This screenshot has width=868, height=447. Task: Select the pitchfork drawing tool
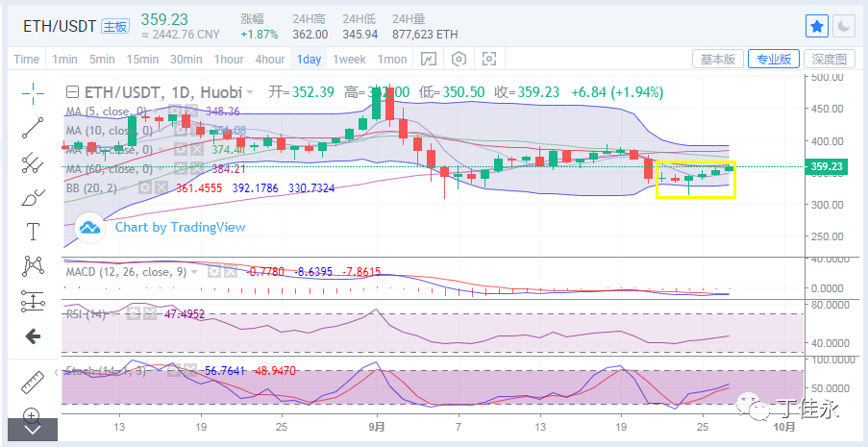coord(34,162)
